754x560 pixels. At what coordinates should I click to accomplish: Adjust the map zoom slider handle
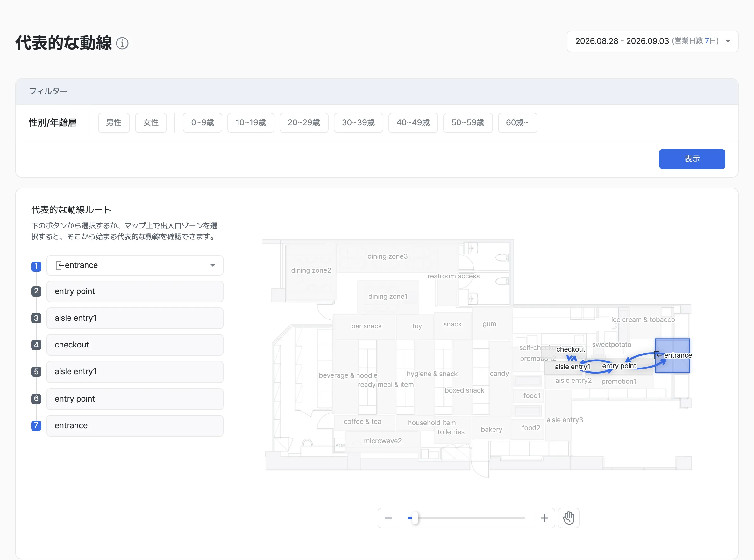(x=415, y=518)
